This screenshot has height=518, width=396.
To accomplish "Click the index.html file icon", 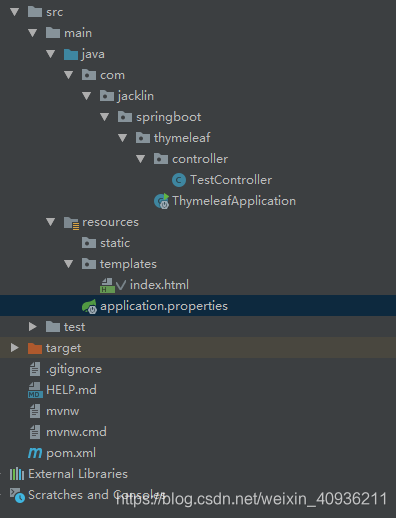I will pos(108,286).
